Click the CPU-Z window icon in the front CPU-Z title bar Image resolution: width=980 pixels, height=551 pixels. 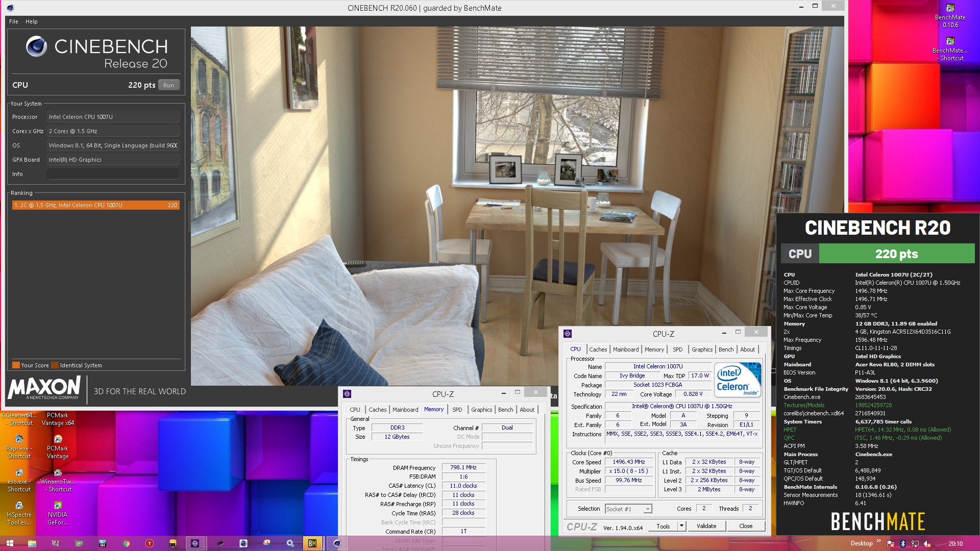coord(568,334)
